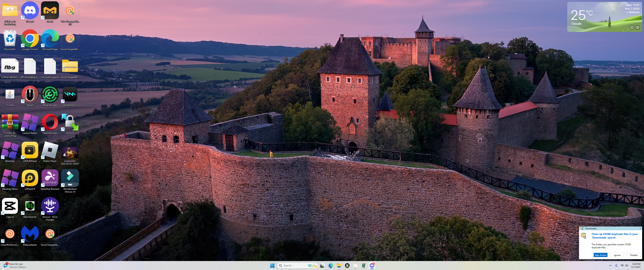Open the Screenshot 2025-05-05 thumbnail file
Image resolution: width=644 pixels, height=270 pixels.
point(70,153)
